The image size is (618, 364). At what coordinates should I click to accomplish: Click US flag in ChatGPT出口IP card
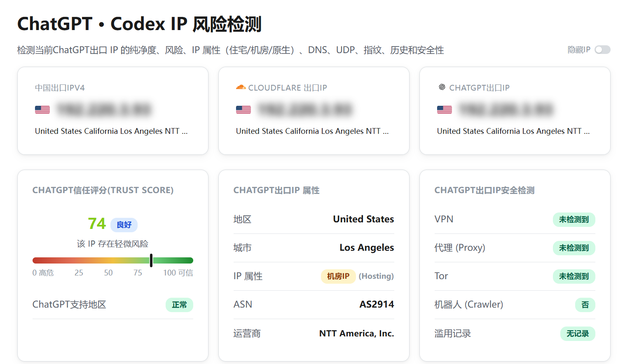pos(445,110)
